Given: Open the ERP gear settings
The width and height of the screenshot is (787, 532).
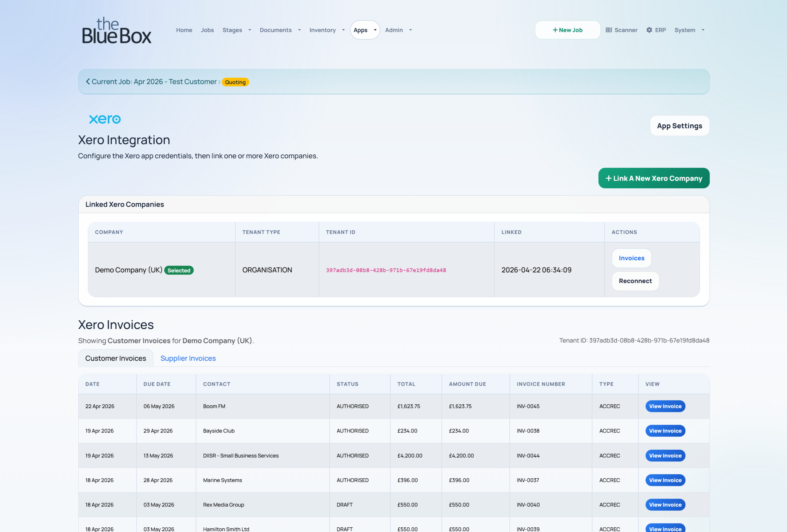Looking at the screenshot, I should click(x=656, y=30).
